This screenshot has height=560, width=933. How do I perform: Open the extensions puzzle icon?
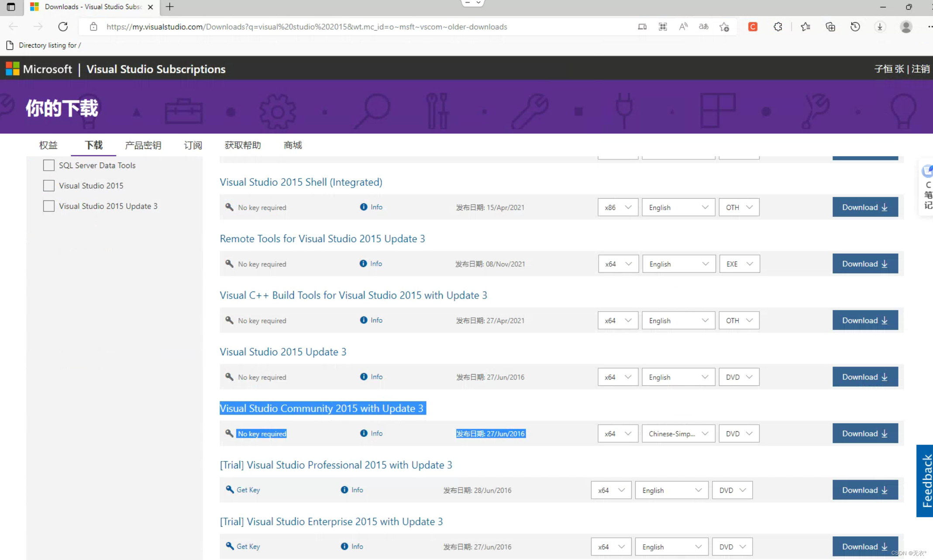tap(778, 27)
